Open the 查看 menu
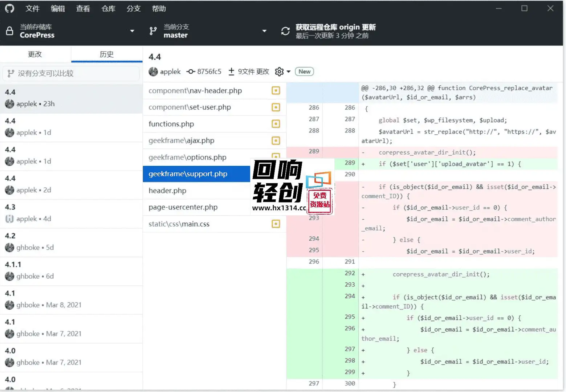The width and height of the screenshot is (566, 392). [x=83, y=9]
